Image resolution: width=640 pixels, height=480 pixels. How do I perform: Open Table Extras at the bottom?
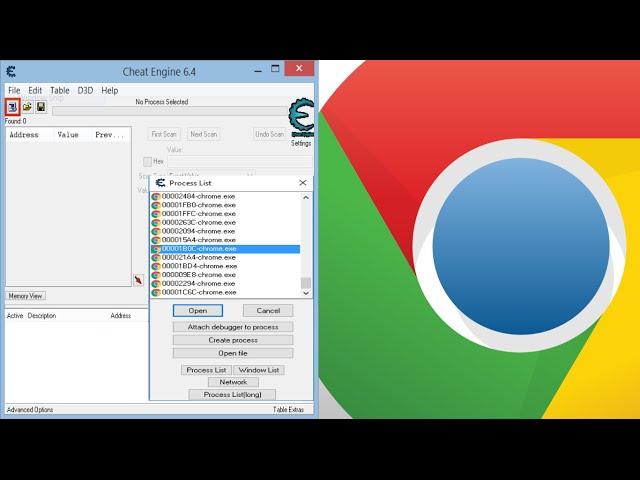pos(288,409)
